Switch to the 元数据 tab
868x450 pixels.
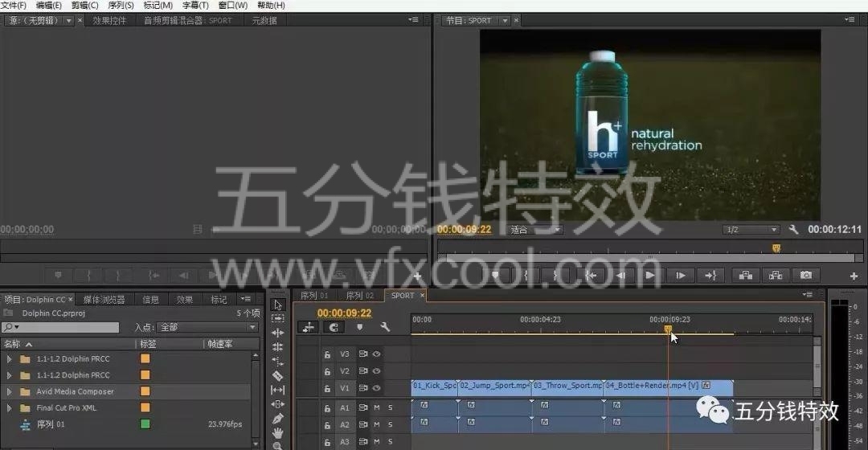tap(264, 20)
